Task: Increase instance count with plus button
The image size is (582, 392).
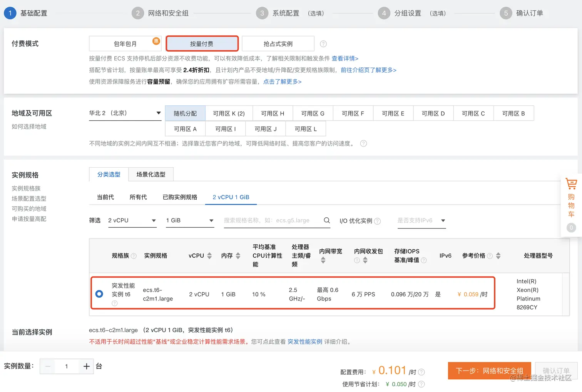Action: 86,366
